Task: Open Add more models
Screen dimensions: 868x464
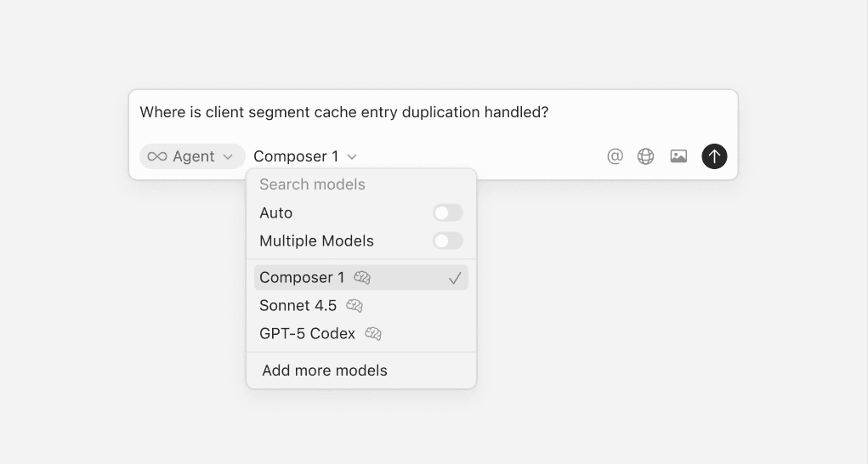Action: click(x=325, y=371)
